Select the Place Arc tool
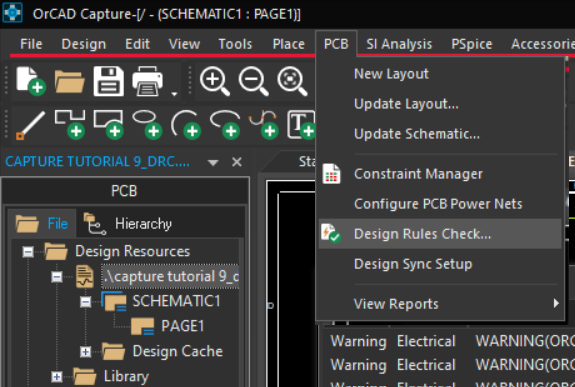The height and width of the screenshot is (387, 575). tap(186, 125)
